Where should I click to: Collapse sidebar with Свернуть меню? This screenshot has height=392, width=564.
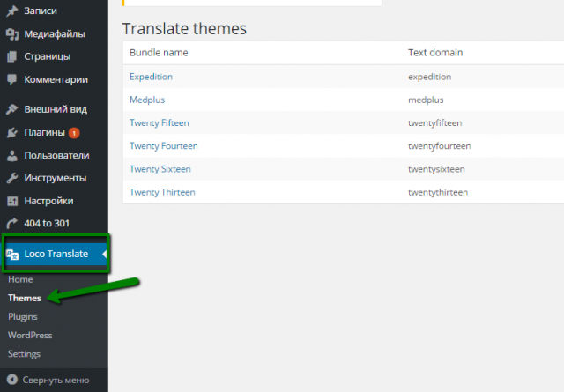(48, 381)
